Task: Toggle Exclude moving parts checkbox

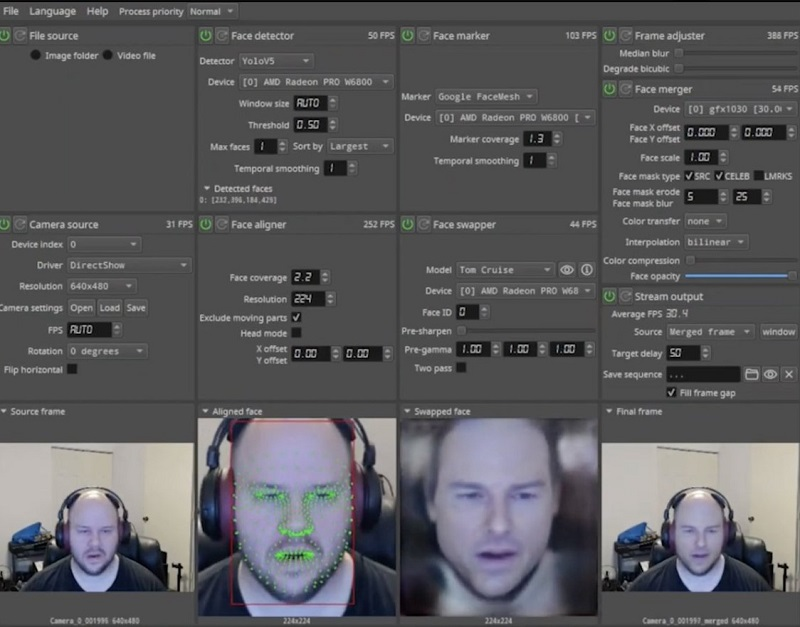Action: click(296, 317)
